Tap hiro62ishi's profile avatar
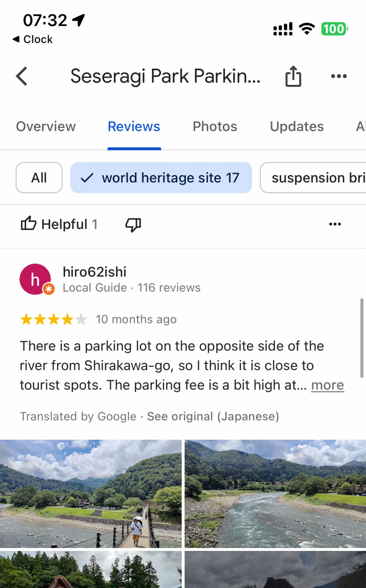This screenshot has width=366, height=588. 36,279
